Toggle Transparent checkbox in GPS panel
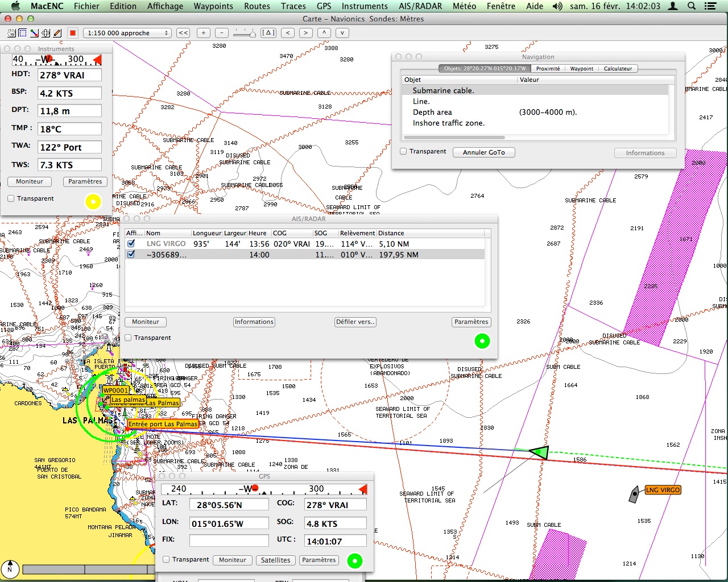The width and height of the screenshot is (728, 582). pyautogui.click(x=166, y=559)
